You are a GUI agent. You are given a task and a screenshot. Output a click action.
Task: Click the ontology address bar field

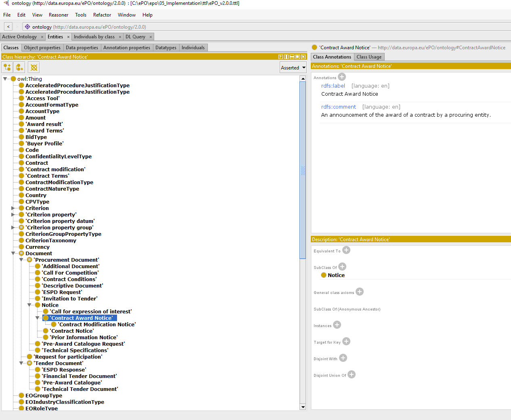click(266, 27)
